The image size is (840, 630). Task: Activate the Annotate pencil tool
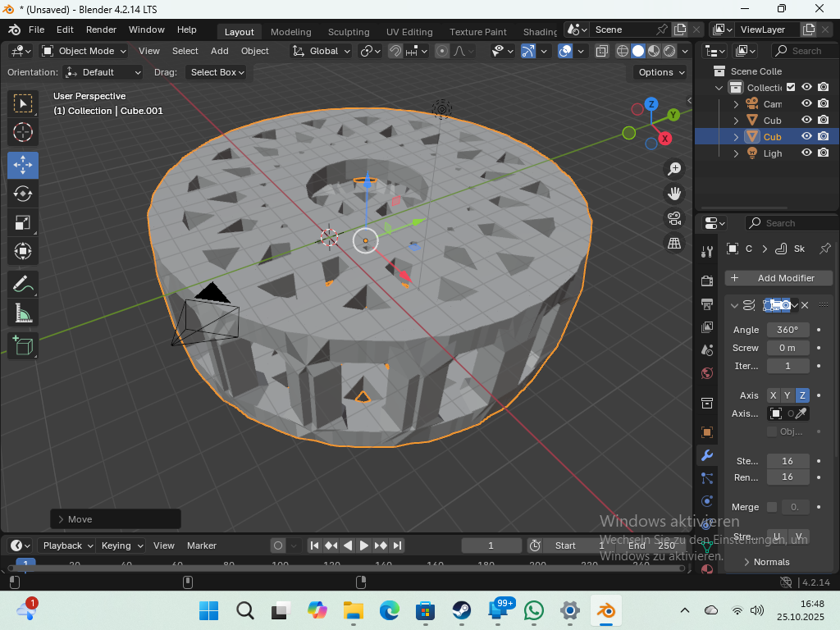(x=23, y=285)
